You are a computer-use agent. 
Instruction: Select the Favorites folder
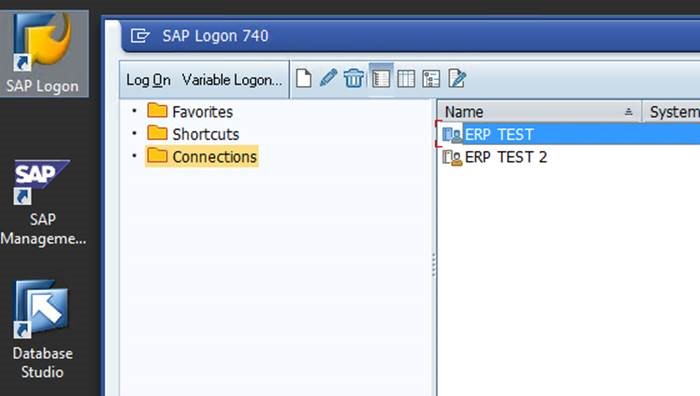pyautogui.click(x=190, y=111)
